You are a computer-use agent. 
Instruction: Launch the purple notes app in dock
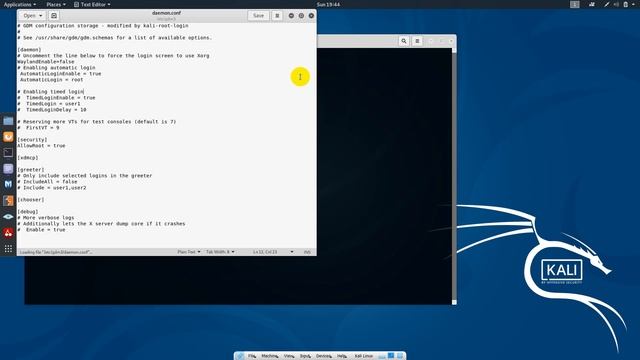click(8, 169)
